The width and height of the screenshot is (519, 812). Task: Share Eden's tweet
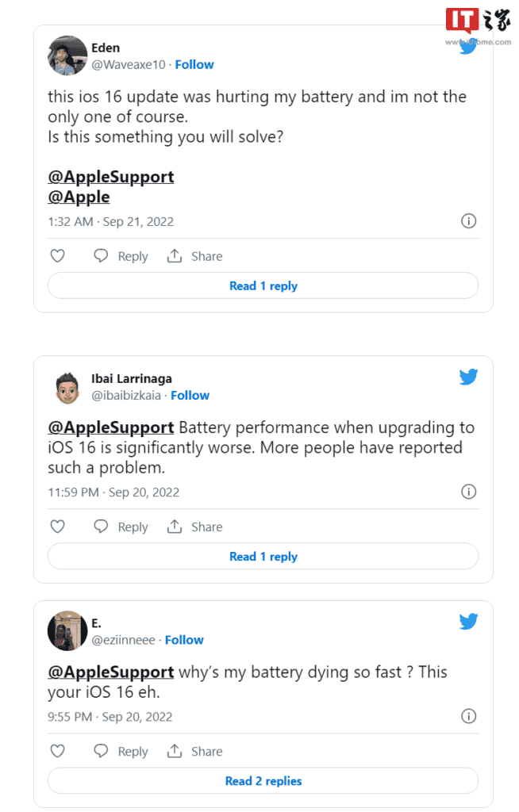194,256
